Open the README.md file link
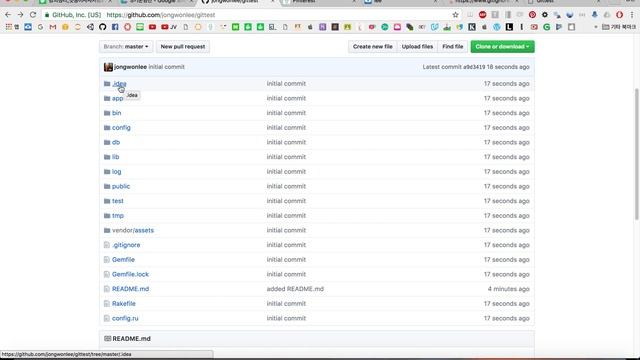 point(131,289)
